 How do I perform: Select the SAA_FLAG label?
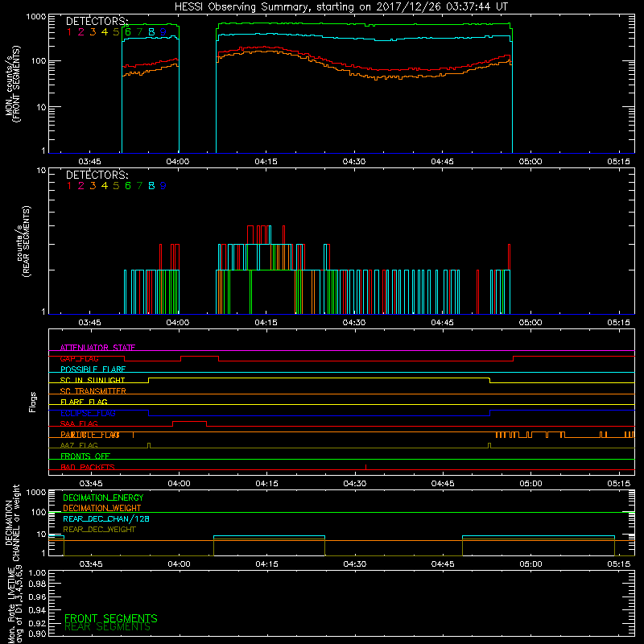pos(79,423)
